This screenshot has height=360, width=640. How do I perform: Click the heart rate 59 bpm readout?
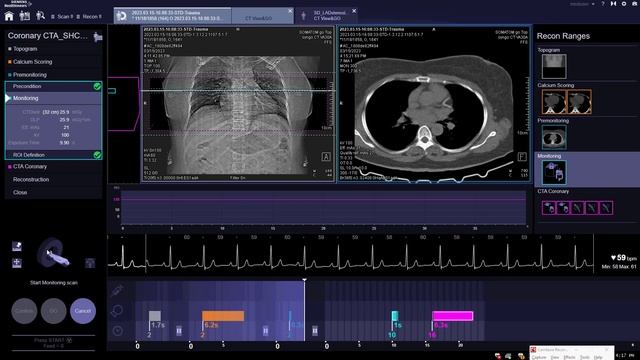pos(623,258)
